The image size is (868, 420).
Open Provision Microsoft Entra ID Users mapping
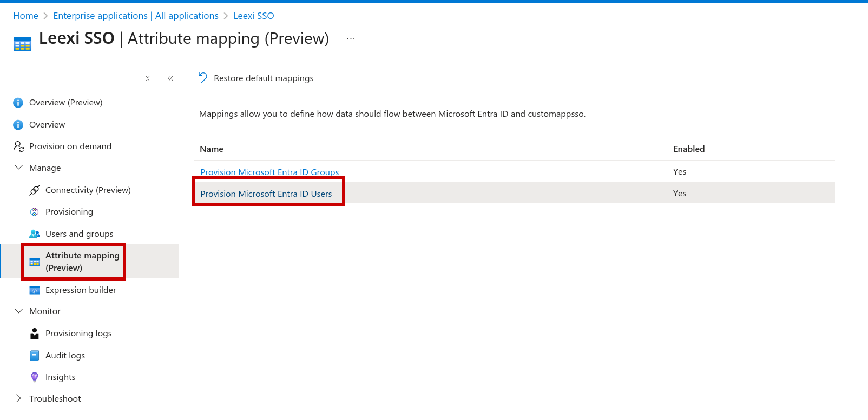(266, 194)
